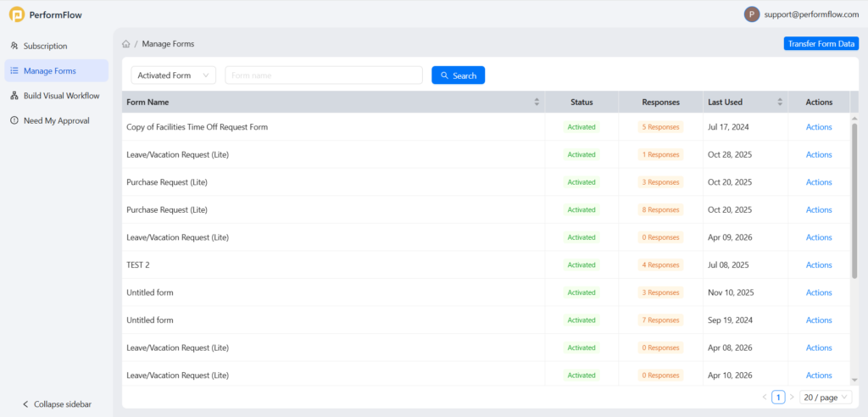Viewport: 868px width, 417px height.
Task: Sort by the Last Used column arrows
Action: (x=780, y=102)
